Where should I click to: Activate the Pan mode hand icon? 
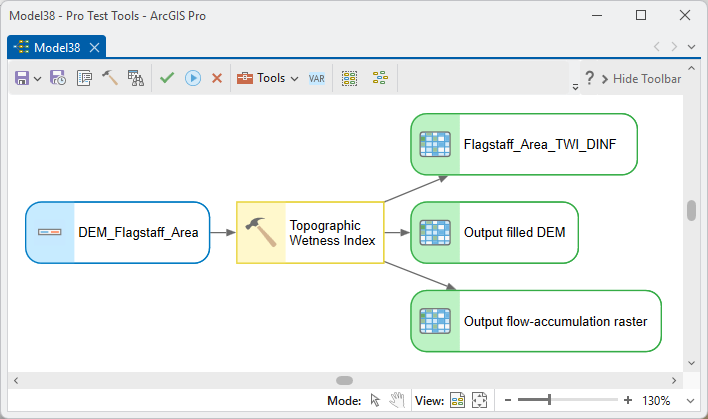[x=397, y=400]
